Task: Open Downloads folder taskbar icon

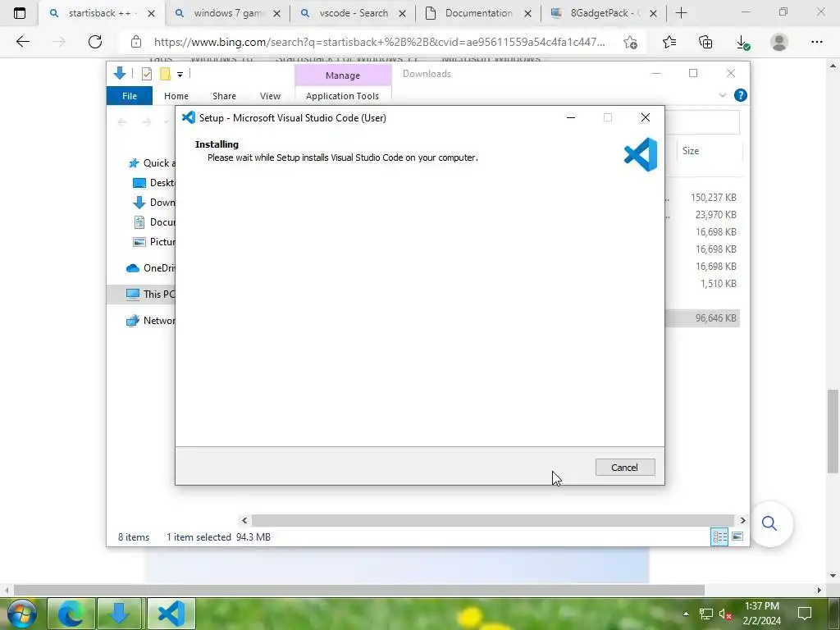Action: point(119,614)
